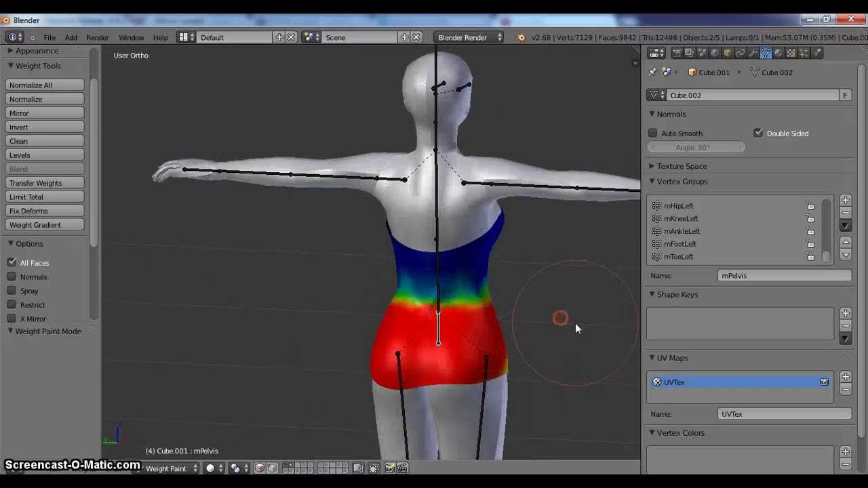Expand the Texture Space panel
Viewport: 868px width, 488px height.
click(652, 166)
